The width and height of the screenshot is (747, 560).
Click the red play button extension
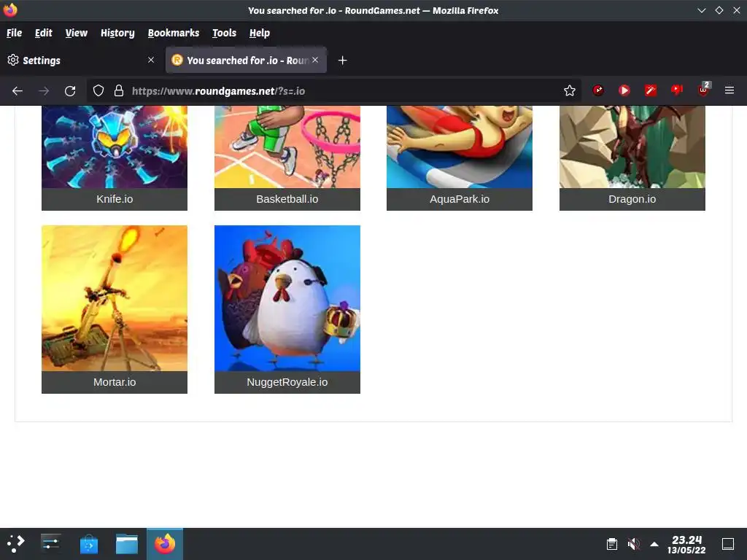coord(624,90)
